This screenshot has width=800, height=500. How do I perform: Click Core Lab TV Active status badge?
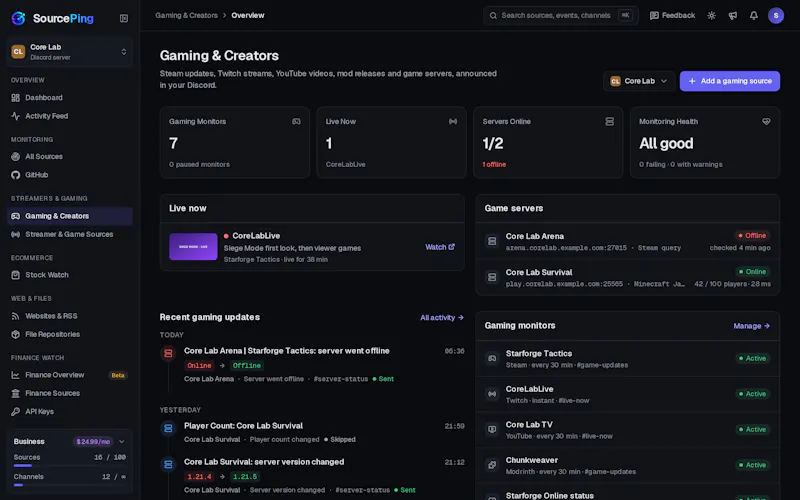tap(753, 430)
